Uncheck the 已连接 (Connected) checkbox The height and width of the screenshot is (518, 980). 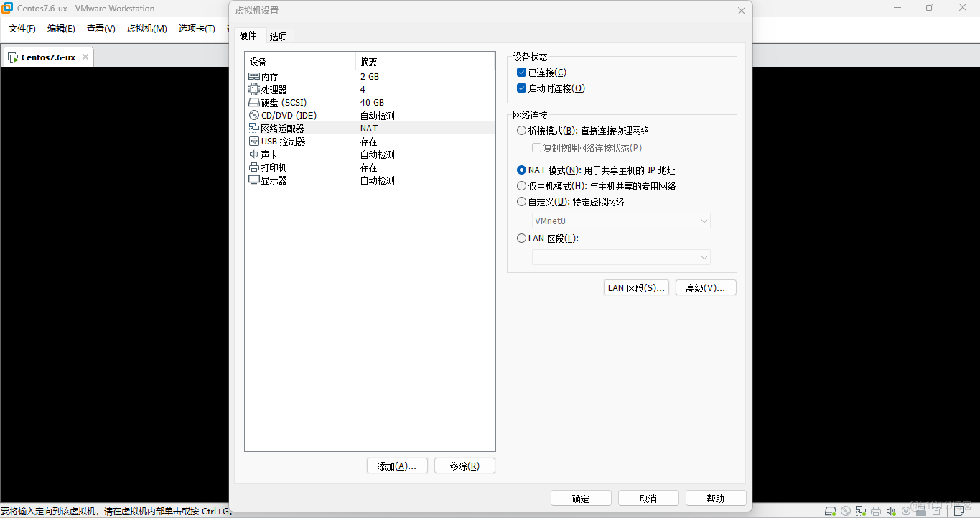click(522, 73)
